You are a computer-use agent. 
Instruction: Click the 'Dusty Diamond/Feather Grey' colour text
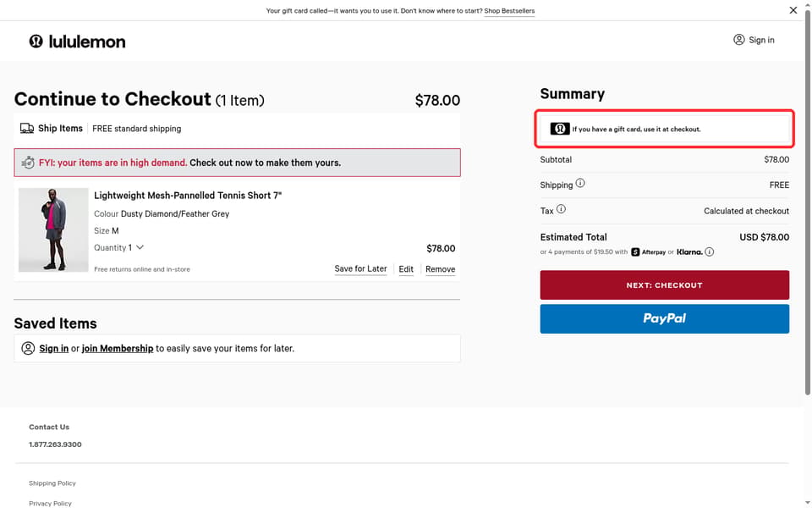[175, 213]
